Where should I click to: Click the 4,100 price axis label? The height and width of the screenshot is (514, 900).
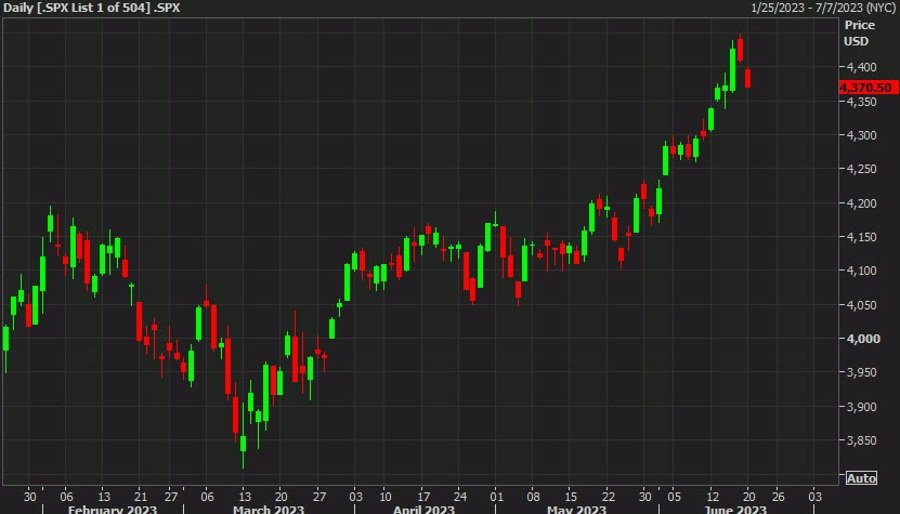pyautogui.click(x=860, y=271)
